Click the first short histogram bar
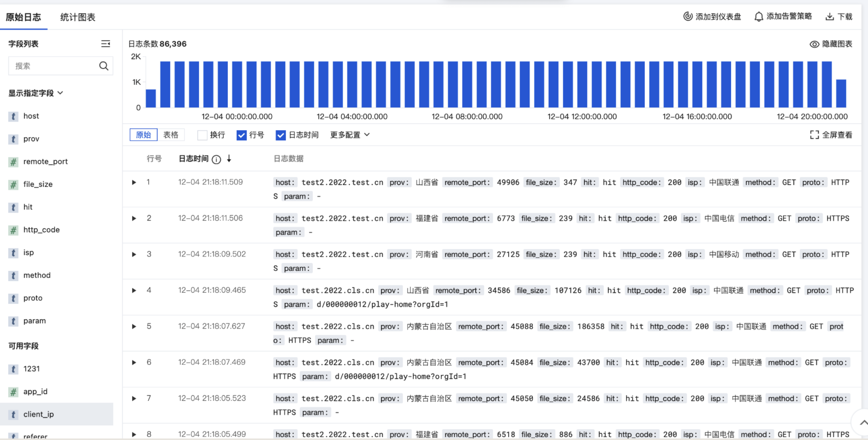The height and width of the screenshot is (440, 868). pos(151,98)
